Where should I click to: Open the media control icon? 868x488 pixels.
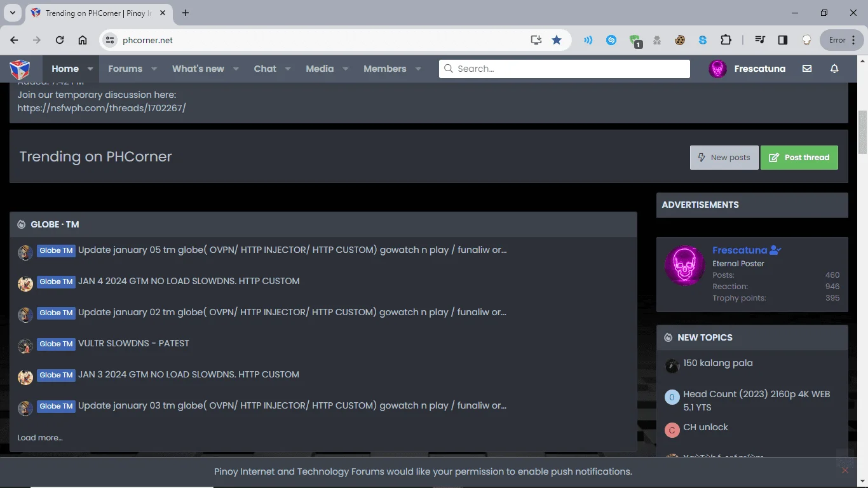760,40
